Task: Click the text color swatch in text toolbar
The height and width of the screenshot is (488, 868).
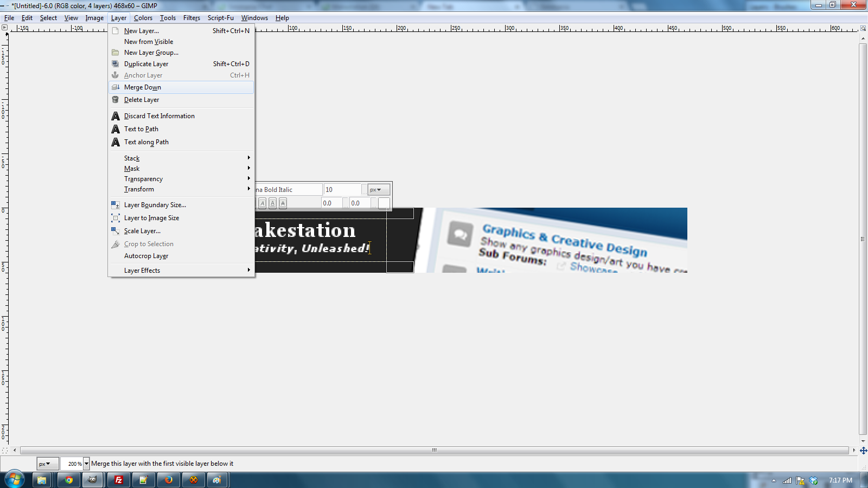Action: pos(384,203)
